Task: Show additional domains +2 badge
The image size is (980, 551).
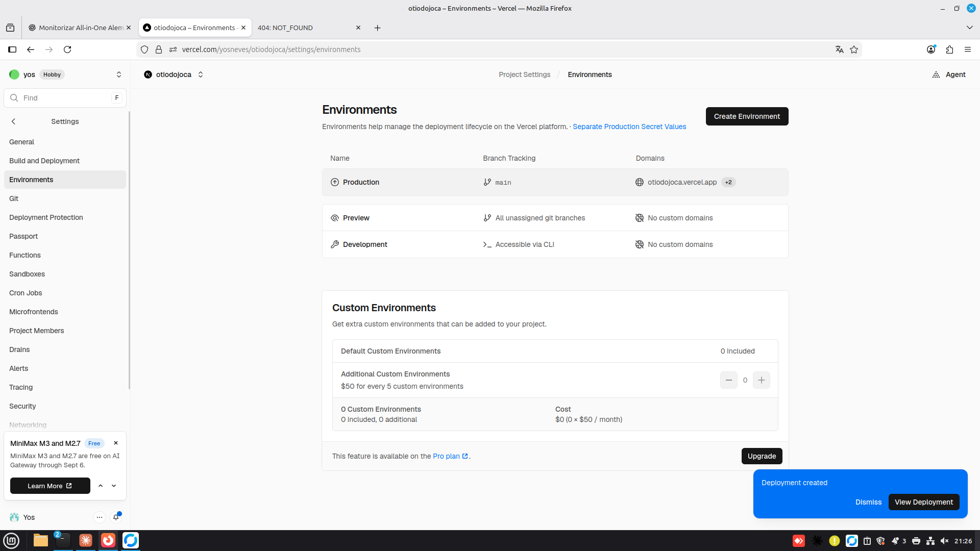Action: pyautogui.click(x=728, y=182)
